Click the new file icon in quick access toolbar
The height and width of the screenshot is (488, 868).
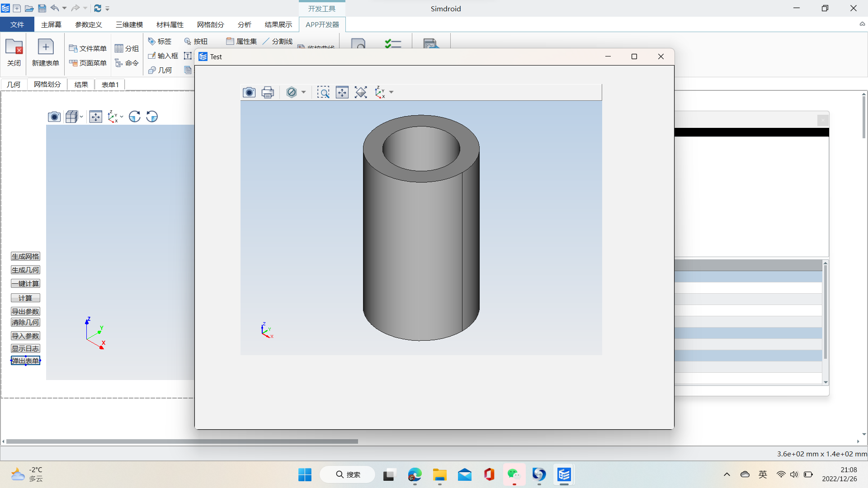[17, 8]
